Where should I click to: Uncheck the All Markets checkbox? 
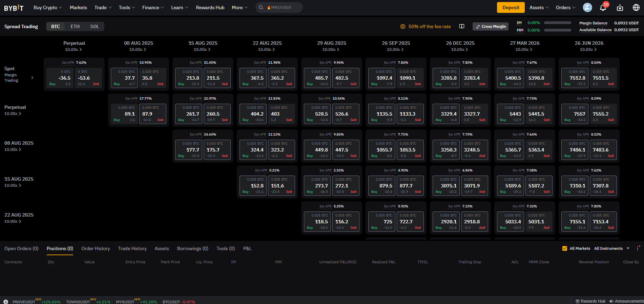point(565,248)
